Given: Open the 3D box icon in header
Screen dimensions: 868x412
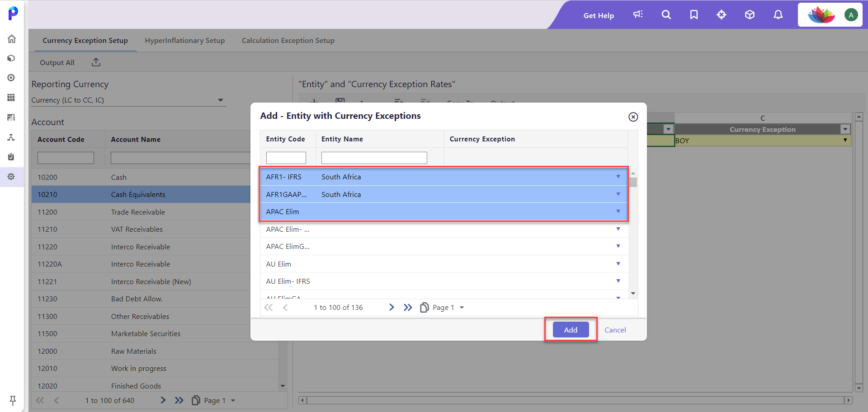Looking at the screenshot, I should coord(750,14).
